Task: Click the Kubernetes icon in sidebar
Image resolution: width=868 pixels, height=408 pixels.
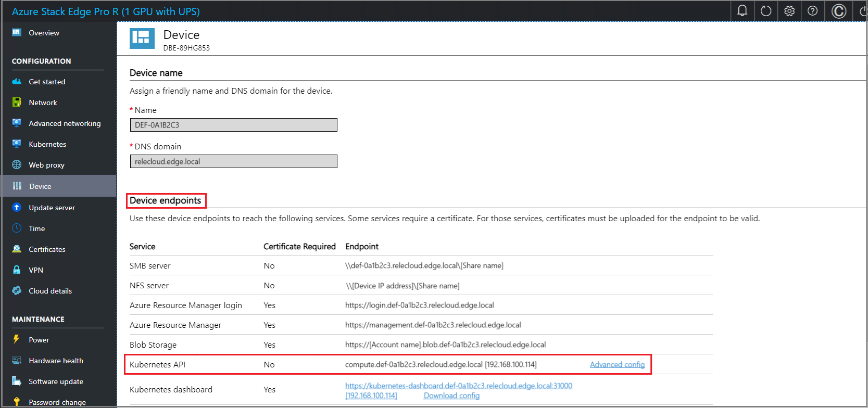Action: (17, 144)
